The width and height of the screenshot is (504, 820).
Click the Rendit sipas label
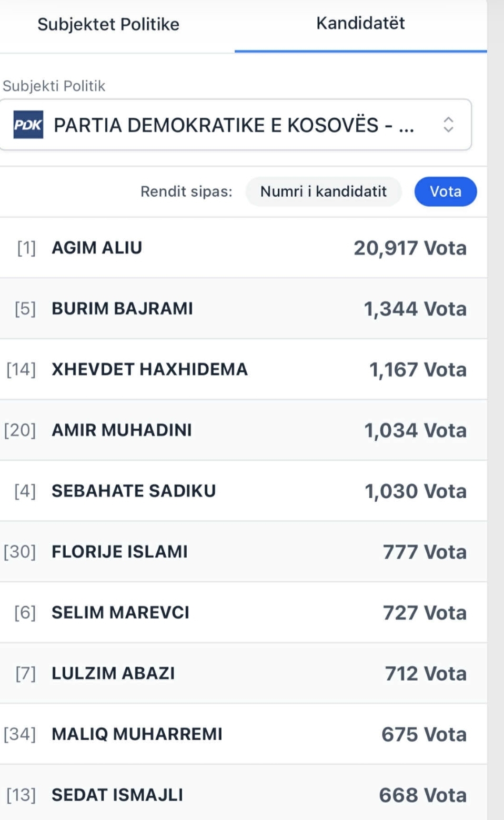point(186,191)
